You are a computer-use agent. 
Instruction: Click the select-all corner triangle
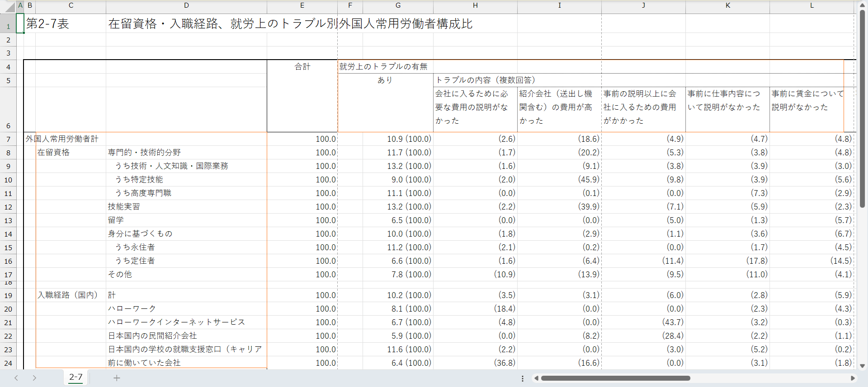pos(9,7)
